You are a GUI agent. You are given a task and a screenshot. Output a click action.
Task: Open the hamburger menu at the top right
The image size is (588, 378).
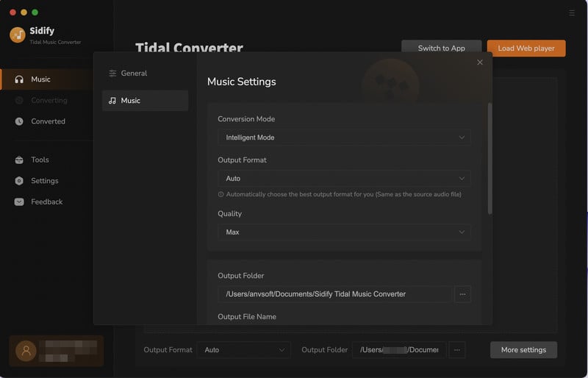point(572,13)
